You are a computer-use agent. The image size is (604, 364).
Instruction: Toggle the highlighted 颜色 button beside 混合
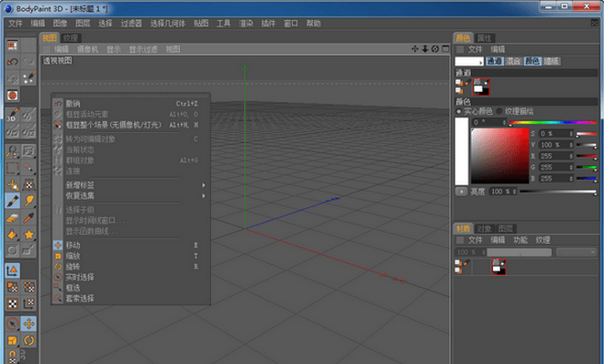pos(532,61)
